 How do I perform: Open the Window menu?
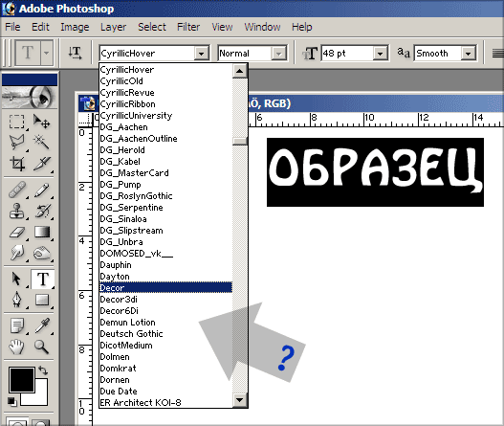[262, 27]
